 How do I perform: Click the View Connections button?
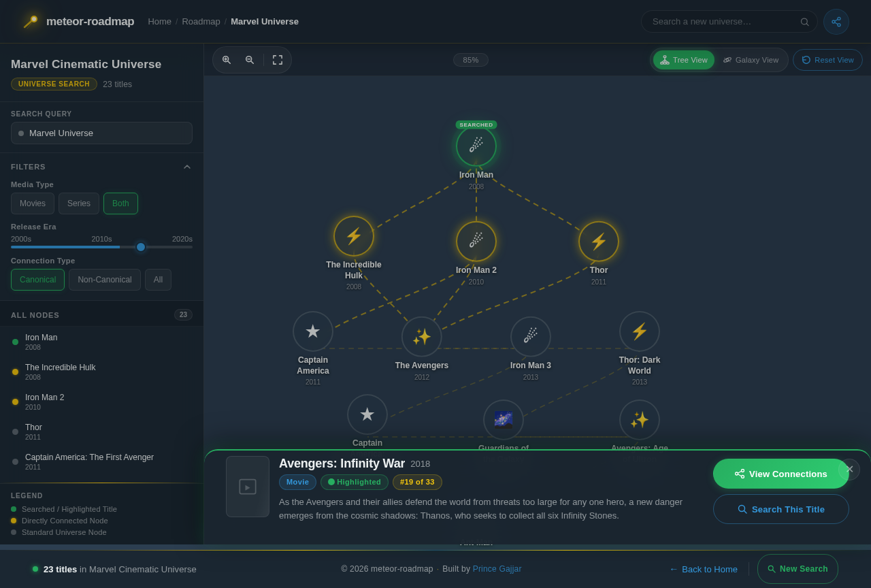click(780, 473)
